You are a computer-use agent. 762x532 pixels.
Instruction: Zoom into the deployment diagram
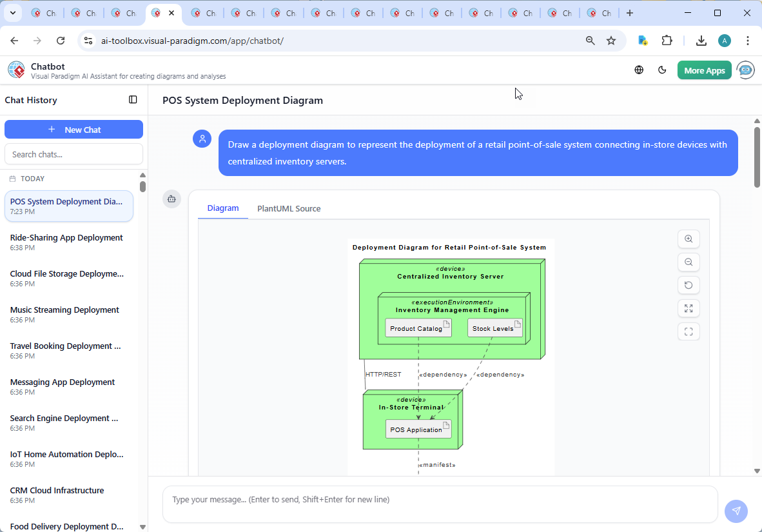click(x=689, y=239)
